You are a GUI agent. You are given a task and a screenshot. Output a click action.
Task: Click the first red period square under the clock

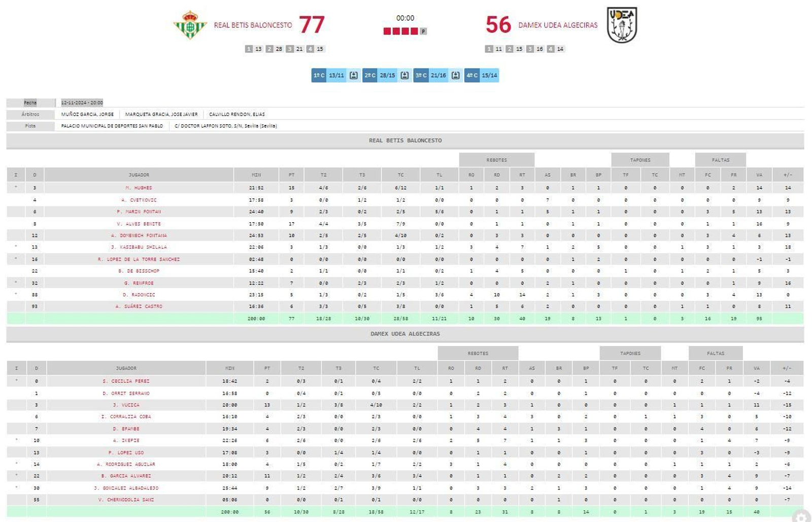[x=387, y=31]
